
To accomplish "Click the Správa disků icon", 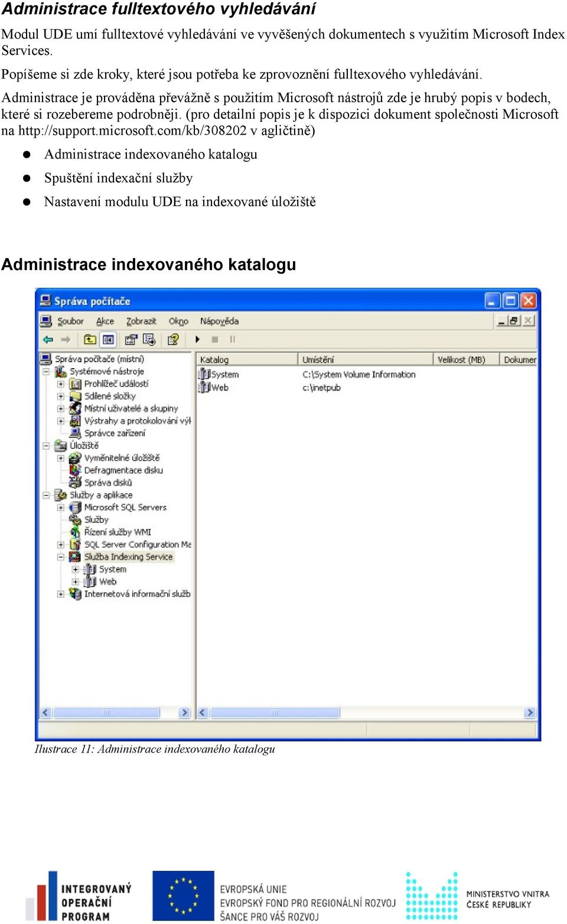I will (x=76, y=483).
